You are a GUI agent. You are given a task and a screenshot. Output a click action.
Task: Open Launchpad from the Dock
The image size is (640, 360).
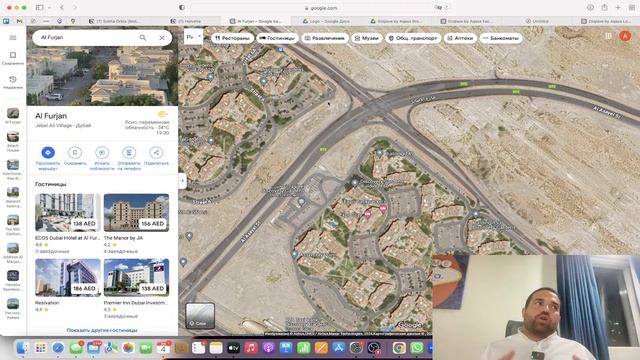coord(40,348)
